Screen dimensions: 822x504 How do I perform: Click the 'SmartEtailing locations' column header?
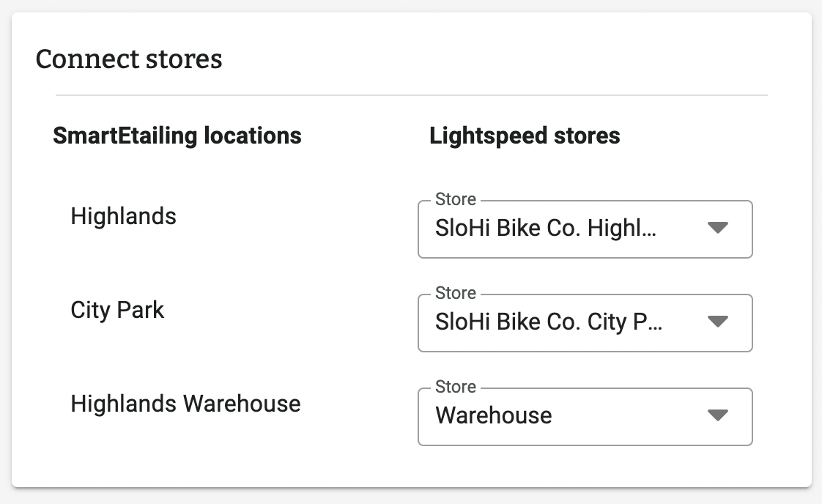[177, 136]
